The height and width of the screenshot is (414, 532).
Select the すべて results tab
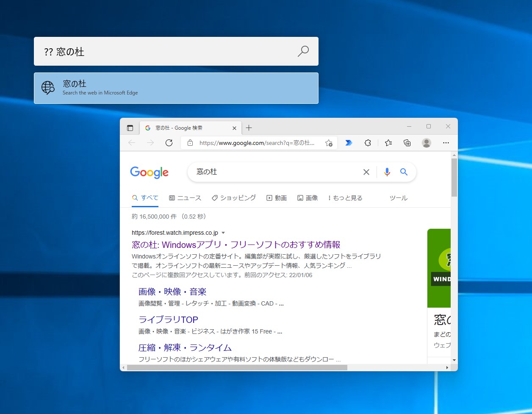145,198
